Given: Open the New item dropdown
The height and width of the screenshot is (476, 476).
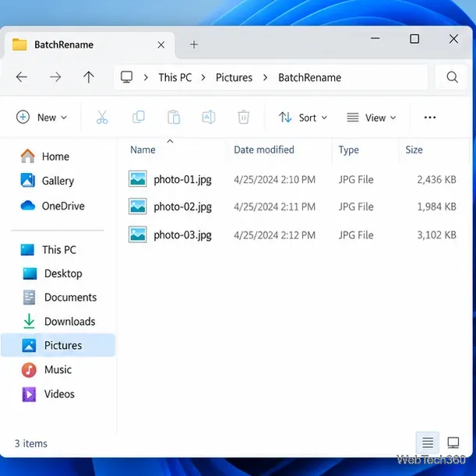Looking at the screenshot, I should (41, 117).
